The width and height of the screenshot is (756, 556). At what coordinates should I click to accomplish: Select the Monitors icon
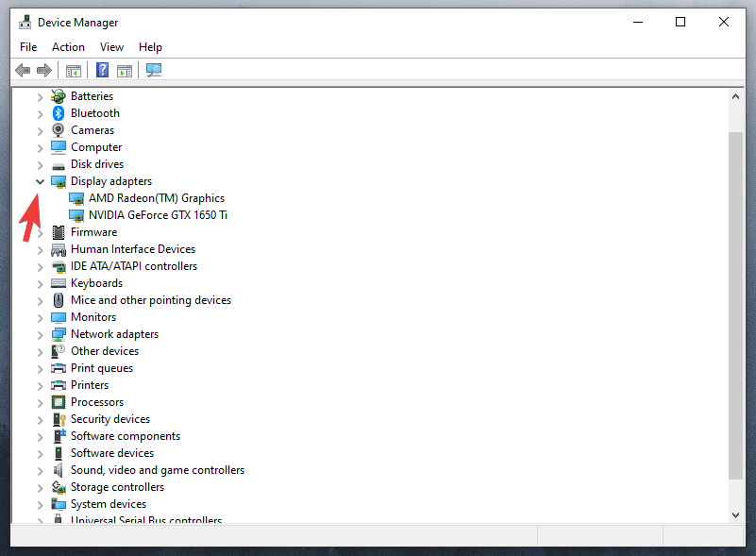point(59,317)
